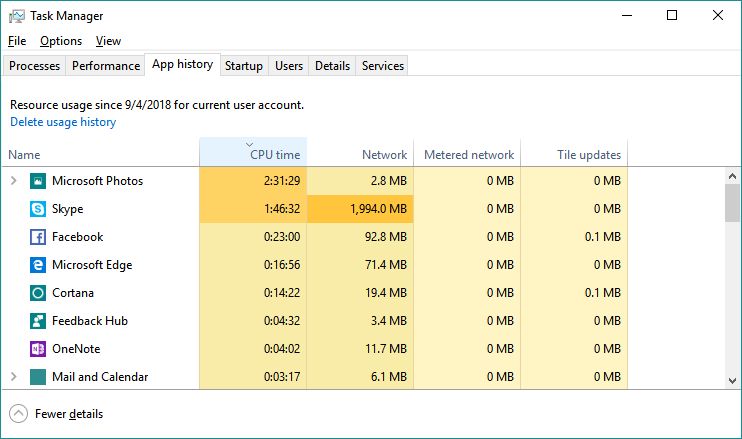Image resolution: width=742 pixels, height=439 pixels.
Task: Sort by the CPU time column header
Action: pyautogui.click(x=253, y=152)
